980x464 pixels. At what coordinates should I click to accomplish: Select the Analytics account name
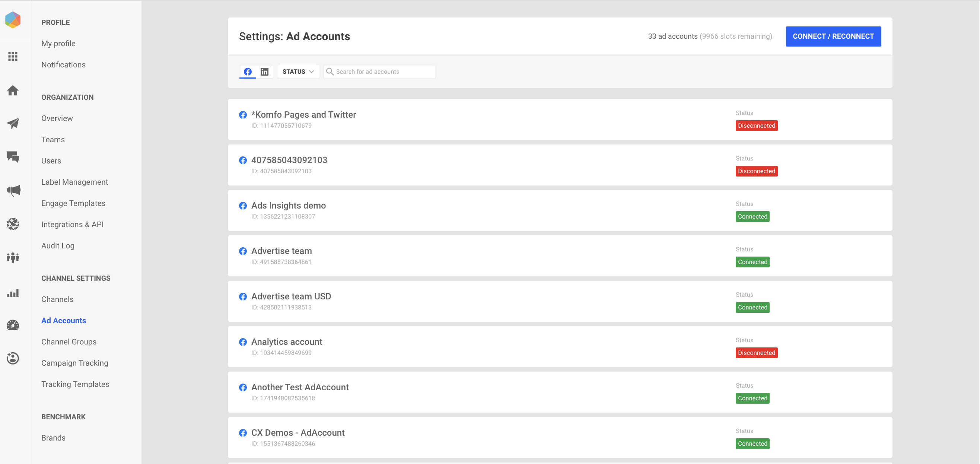coord(286,342)
